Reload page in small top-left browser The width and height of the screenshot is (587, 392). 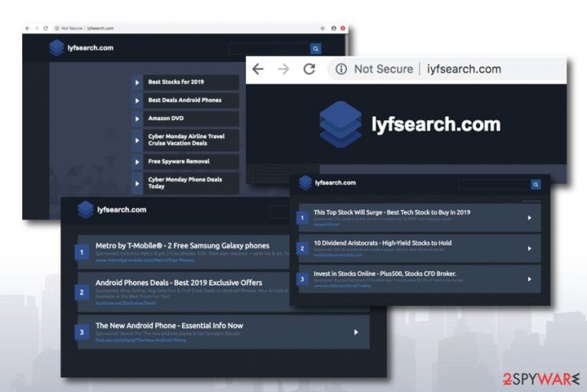click(46, 28)
